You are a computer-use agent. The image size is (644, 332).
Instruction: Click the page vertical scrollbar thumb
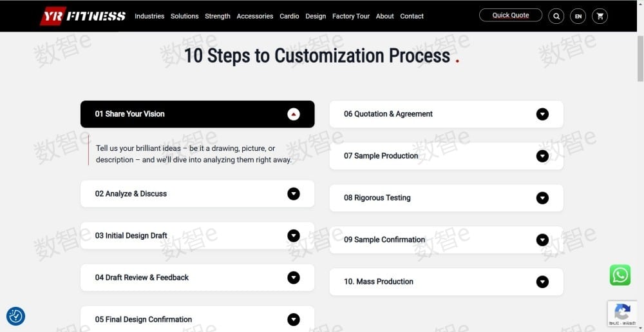tap(640, 59)
